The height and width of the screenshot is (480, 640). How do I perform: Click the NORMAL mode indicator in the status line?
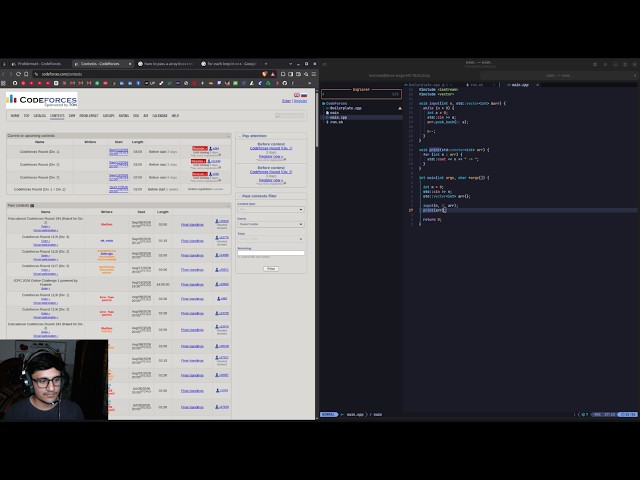pos(328,414)
